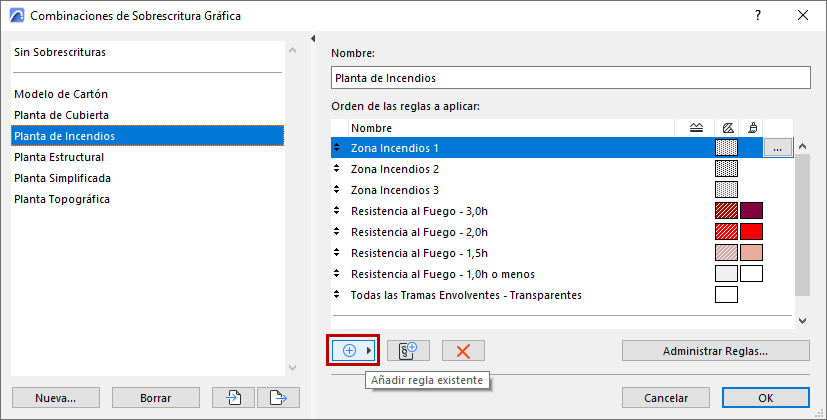Click the solid red swatch of Resistencia 2,0h

751,232
